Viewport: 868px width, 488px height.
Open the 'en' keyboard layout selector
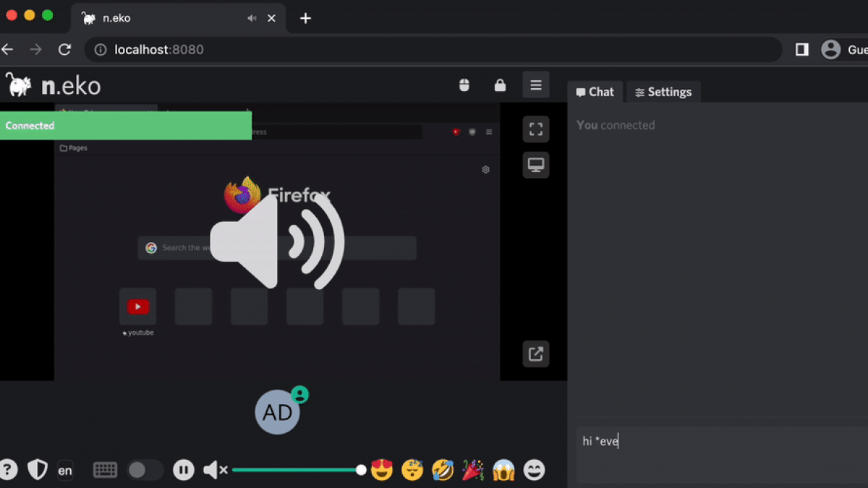click(65, 471)
